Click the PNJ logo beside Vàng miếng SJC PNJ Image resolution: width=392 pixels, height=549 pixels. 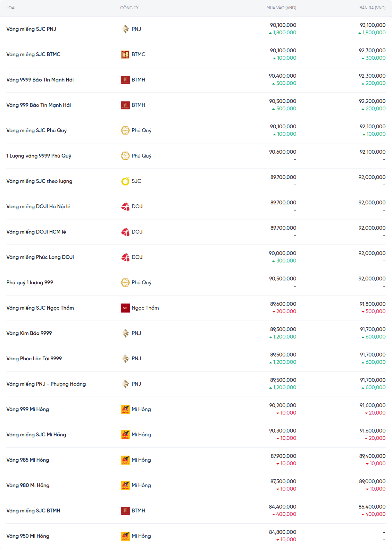pos(125,29)
